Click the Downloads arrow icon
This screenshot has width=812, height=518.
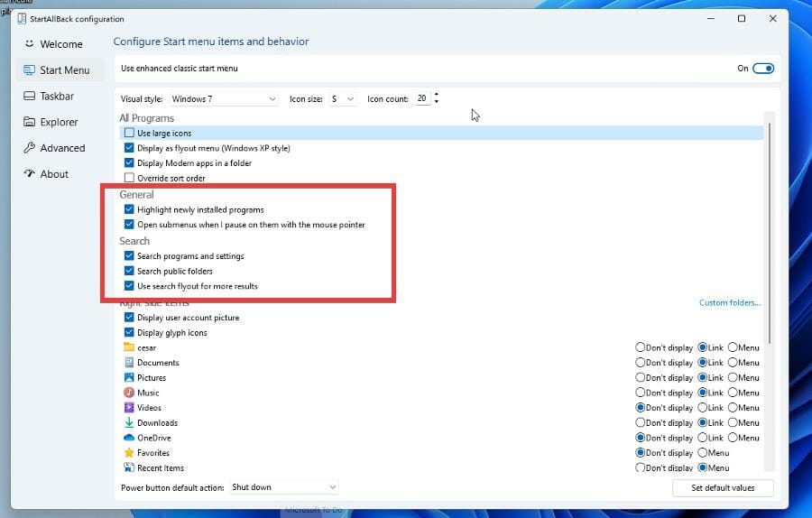pos(129,423)
